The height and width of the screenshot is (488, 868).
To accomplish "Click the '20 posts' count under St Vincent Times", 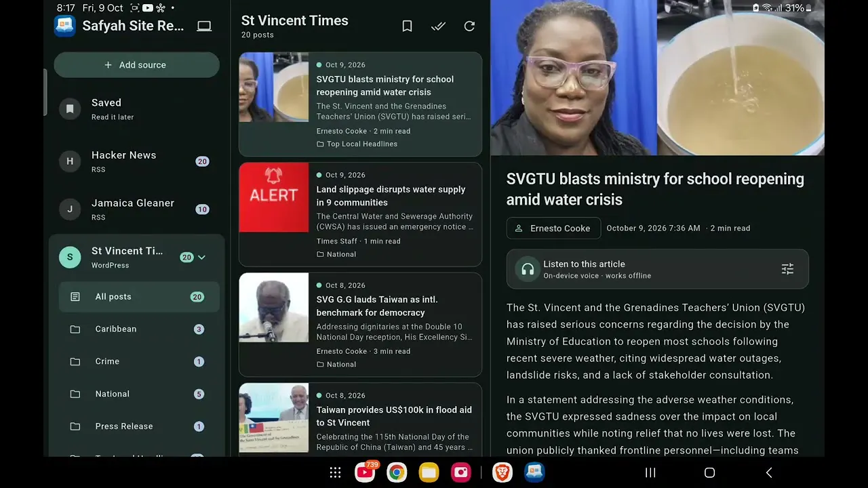I will pos(258,35).
